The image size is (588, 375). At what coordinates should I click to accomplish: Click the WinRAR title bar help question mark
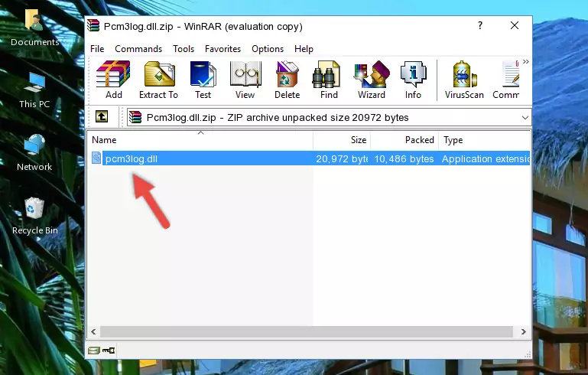pos(480,25)
